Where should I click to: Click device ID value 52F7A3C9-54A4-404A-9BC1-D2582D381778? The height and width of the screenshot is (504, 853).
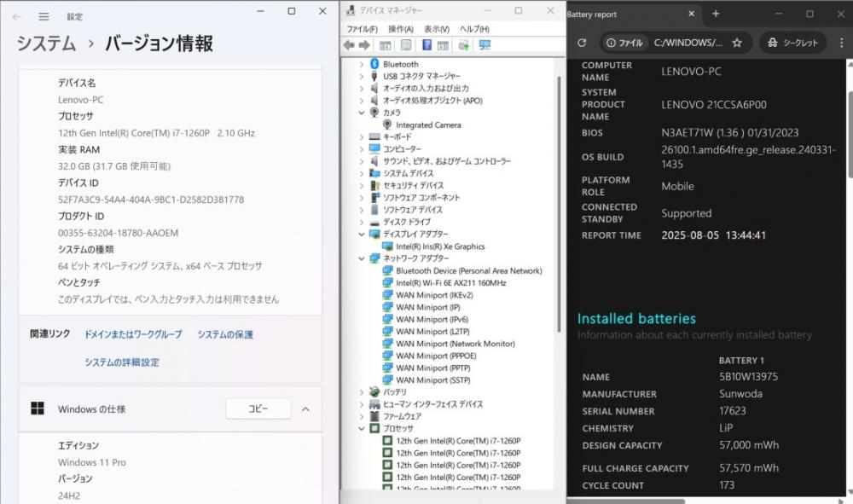pyautogui.click(x=151, y=200)
